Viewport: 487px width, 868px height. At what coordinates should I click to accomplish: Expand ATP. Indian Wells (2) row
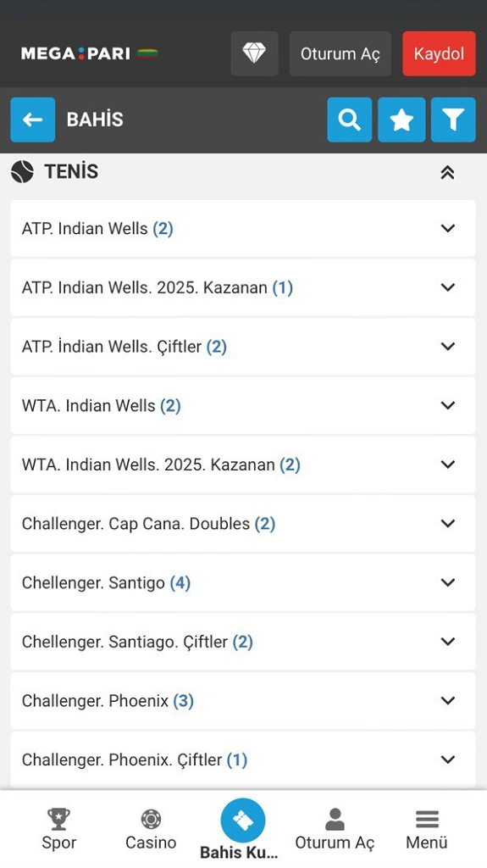coord(243,228)
